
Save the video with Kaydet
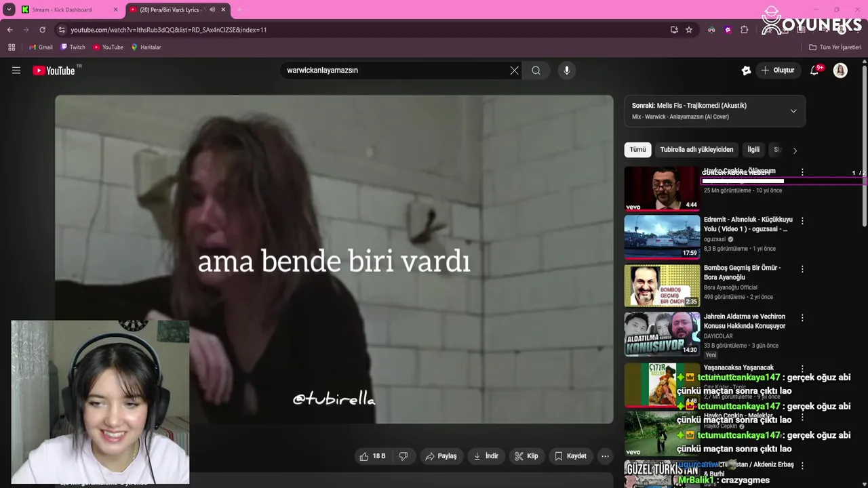[570, 456]
